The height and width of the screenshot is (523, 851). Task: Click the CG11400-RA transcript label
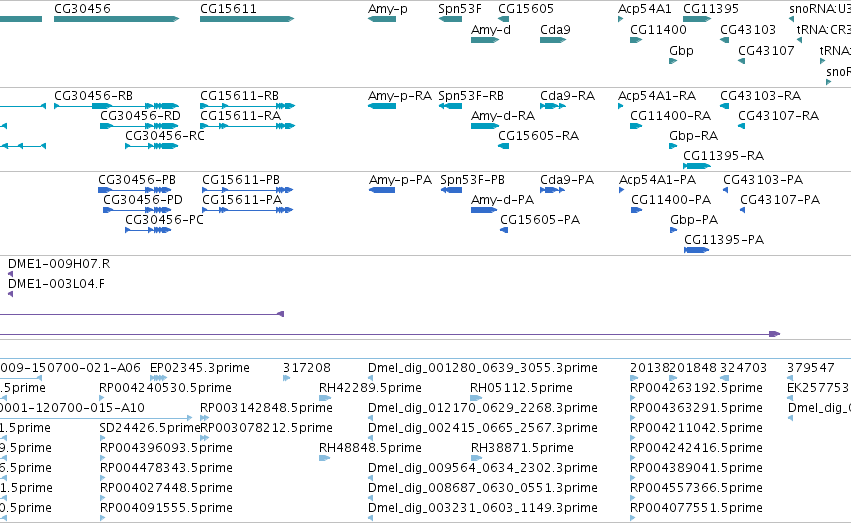pos(671,116)
